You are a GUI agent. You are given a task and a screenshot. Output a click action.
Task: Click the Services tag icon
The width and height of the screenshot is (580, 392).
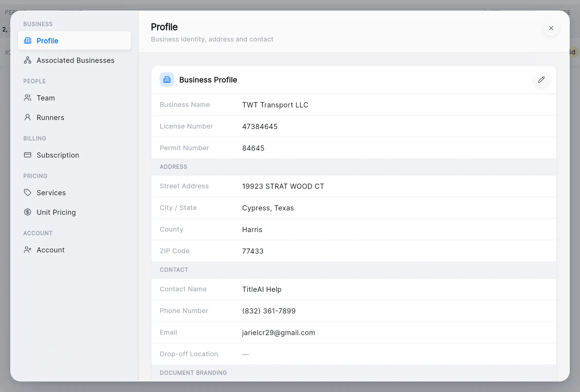click(28, 193)
